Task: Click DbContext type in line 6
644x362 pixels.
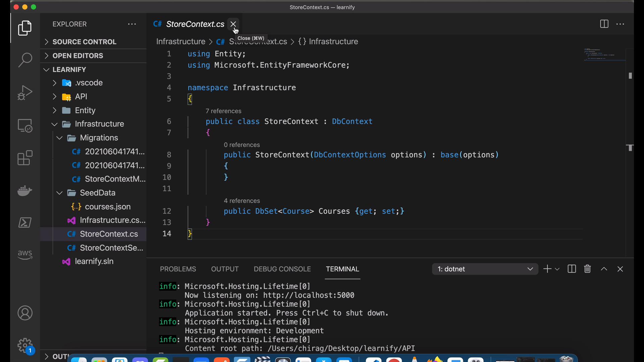Action: click(352, 121)
